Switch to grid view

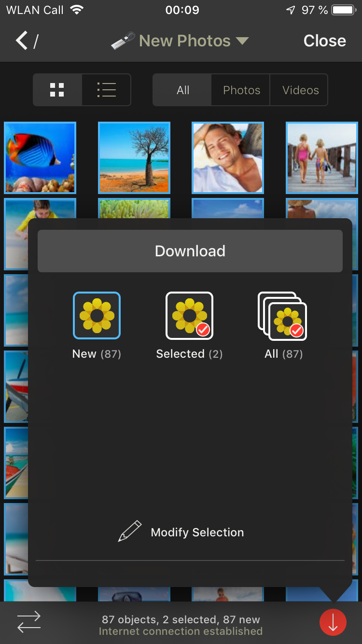pyautogui.click(x=57, y=90)
